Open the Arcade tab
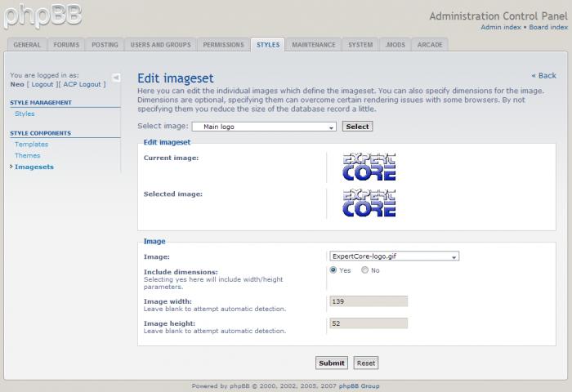The image size is (572, 392). (x=430, y=45)
